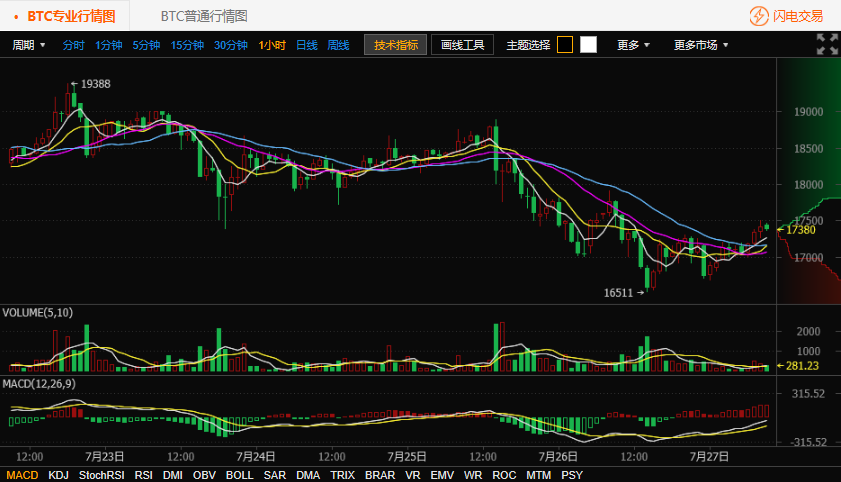Select the DMI indicator tab
Screen dimensions: 841x482
[x=173, y=475]
